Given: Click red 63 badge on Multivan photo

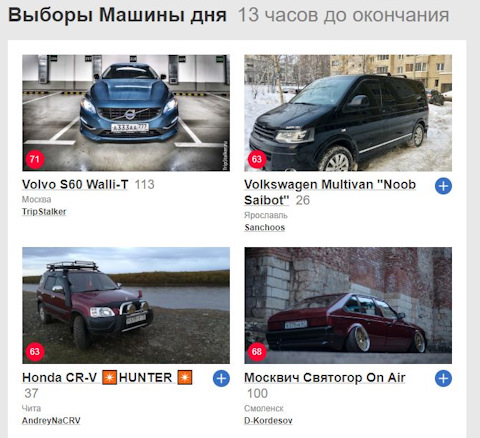Looking at the screenshot, I should pyautogui.click(x=257, y=159).
